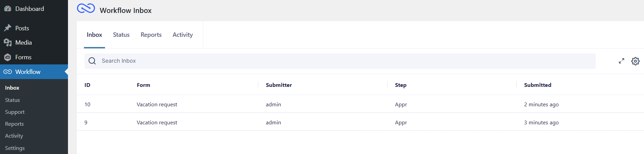Open the Vacation request entry with ID 9
The height and width of the screenshot is (154, 644).
coord(157,123)
